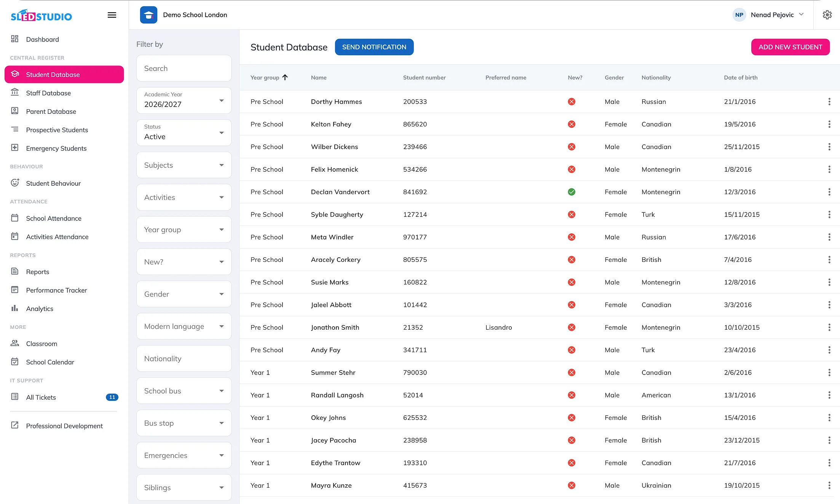
Task: Click the Classroom people icon
Action: click(x=15, y=343)
